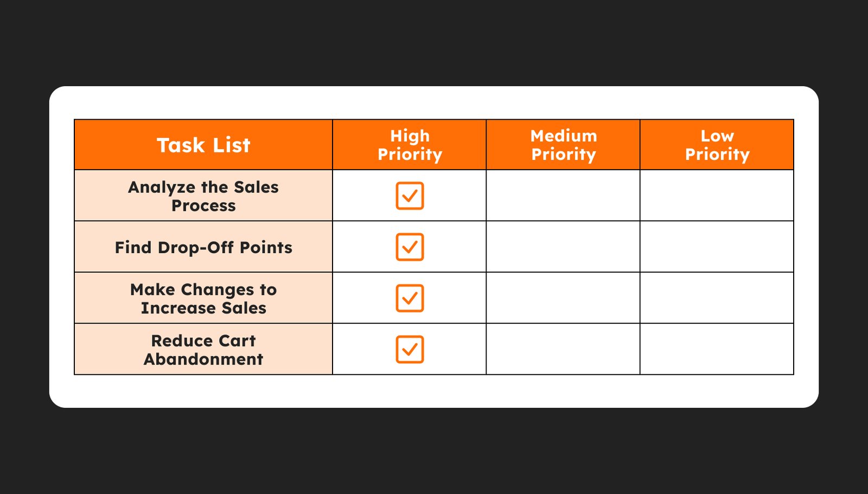The image size is (868, 494).
Task: Click Low Priority cell for Reduce Cart Abandonment
Action: (x=717, y=349)
